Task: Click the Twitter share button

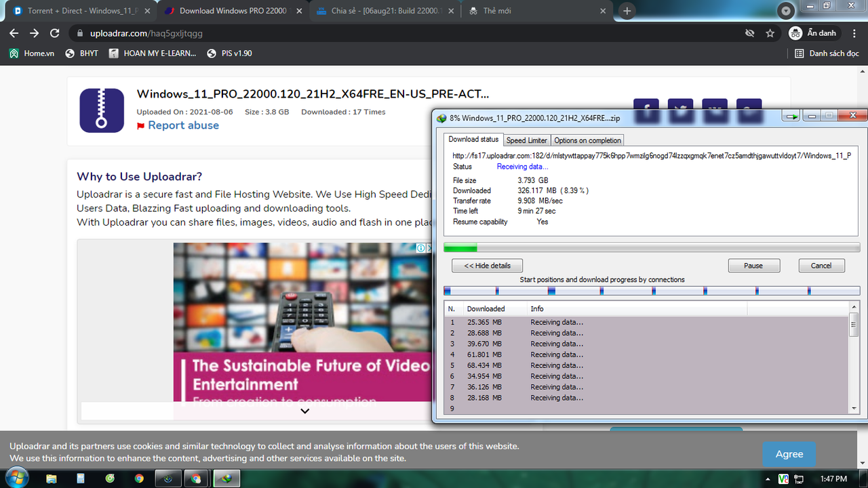Action: (680, 111)
